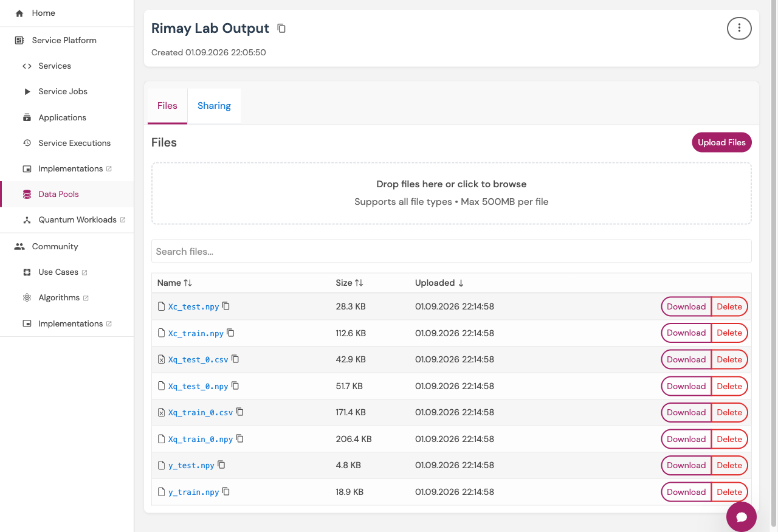Viewport: 778px width, 532px height.
Task: Click the file icon beside Xq_test_0.csv
Action: point(161,359)
